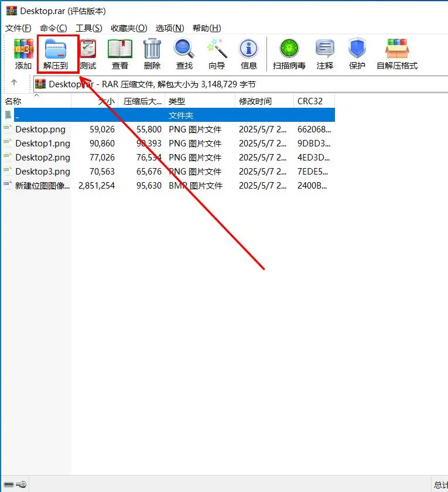Screen dimensions: 448x492
Task: Select the '..' parent folder row
Action: coord(169,115)
